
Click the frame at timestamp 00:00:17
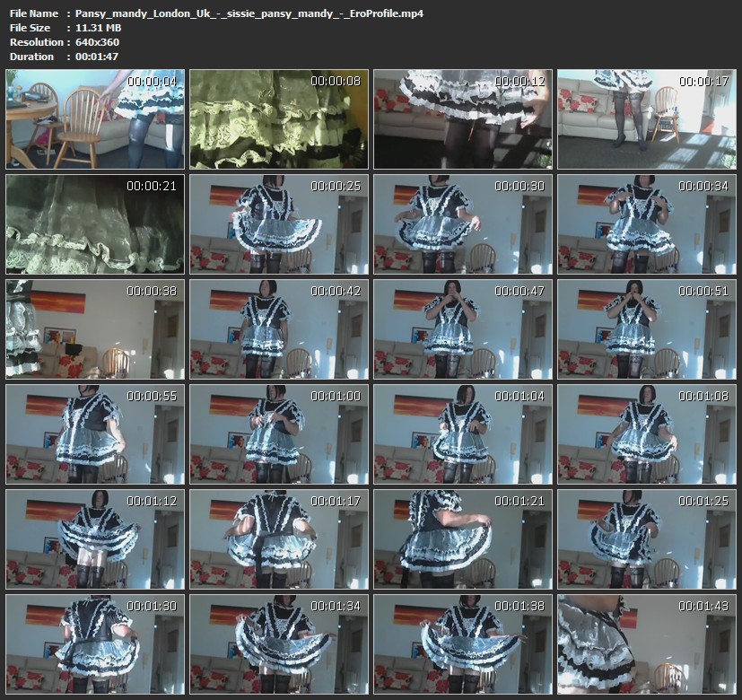coord(646,119)
